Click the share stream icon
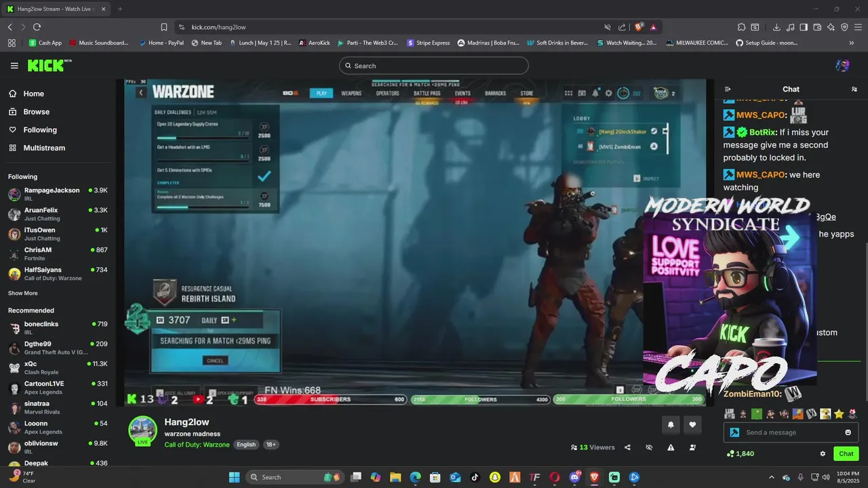This screenshot has height=488, width=868. click(x=627, y=447)
